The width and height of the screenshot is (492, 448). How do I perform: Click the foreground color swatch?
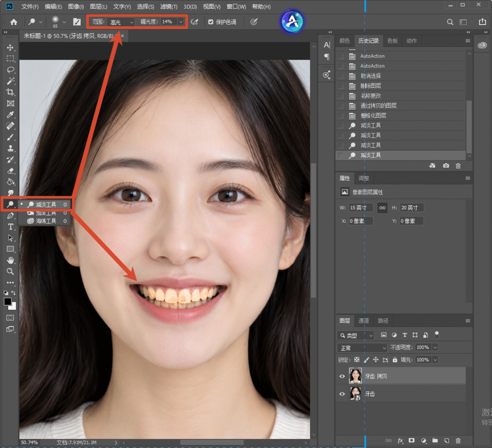point(8,302)
